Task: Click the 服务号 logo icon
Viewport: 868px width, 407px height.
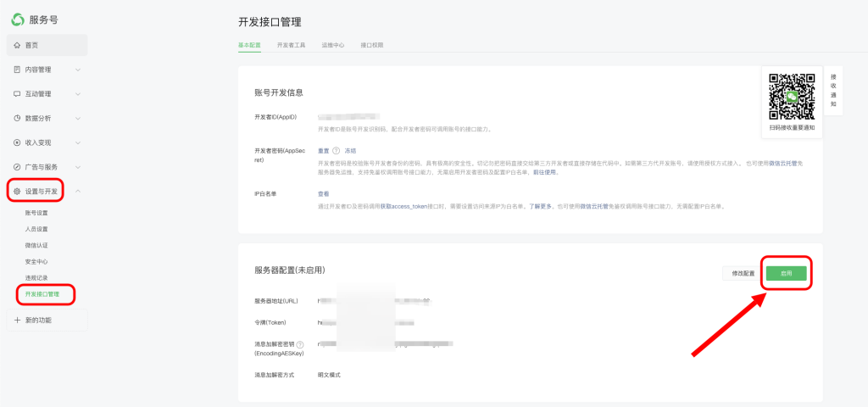Action: 18,20
